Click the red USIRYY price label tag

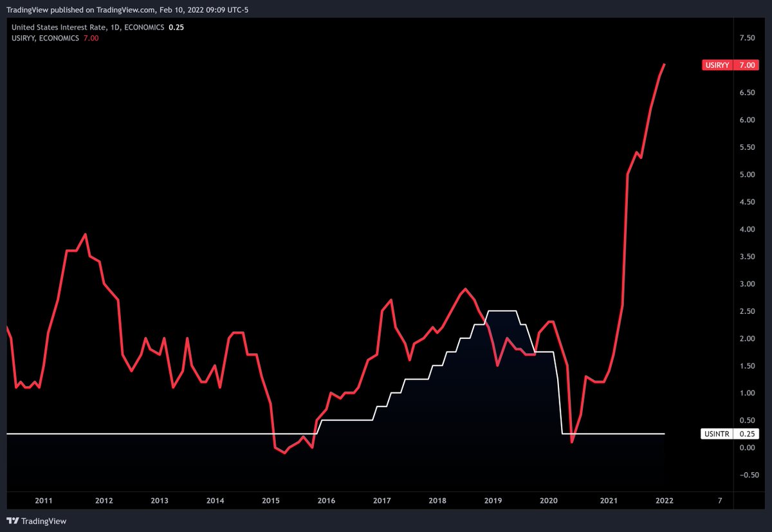[x=731, y=65]
